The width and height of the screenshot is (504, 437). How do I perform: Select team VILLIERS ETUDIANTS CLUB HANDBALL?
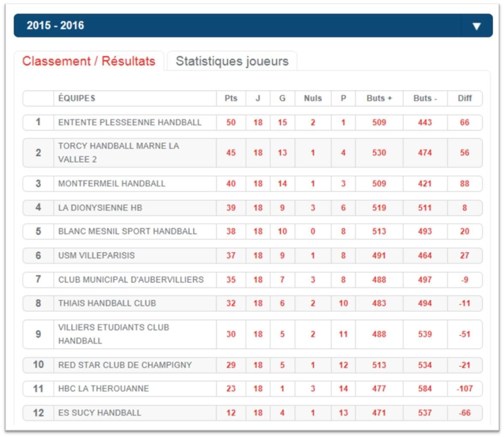click(x=114, y=334)
